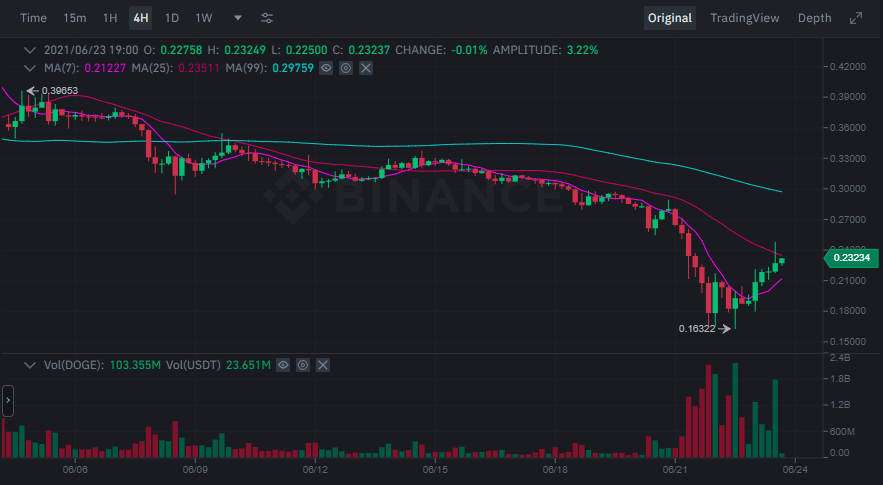Screen dimensions: 883x485
Task: Select the Original chart tab
Action: click(670, 18)
